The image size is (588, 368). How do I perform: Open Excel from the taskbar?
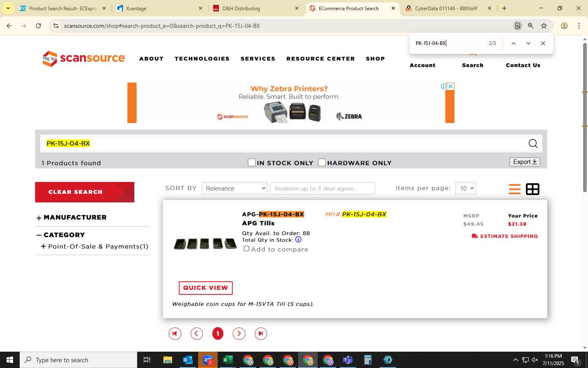click(227, 360)
